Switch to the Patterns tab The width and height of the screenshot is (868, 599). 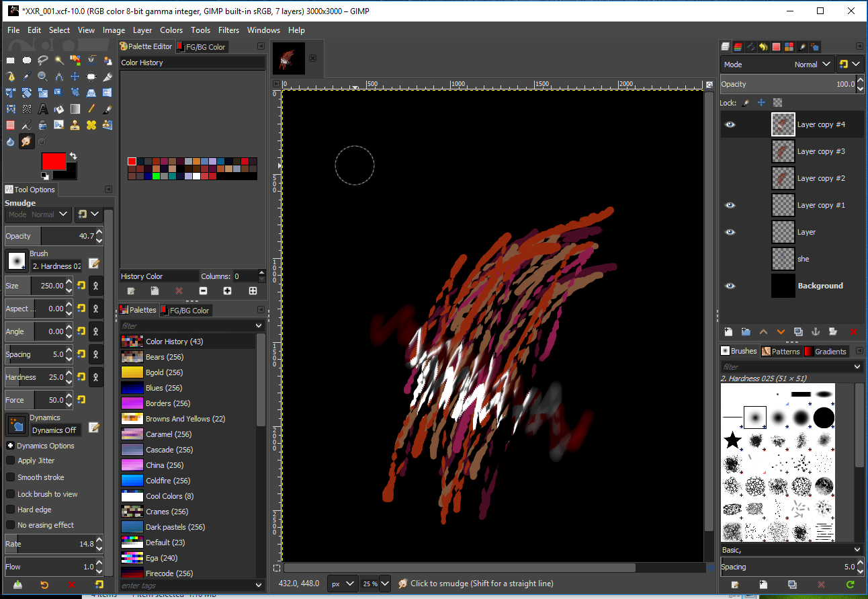(781, 352)
